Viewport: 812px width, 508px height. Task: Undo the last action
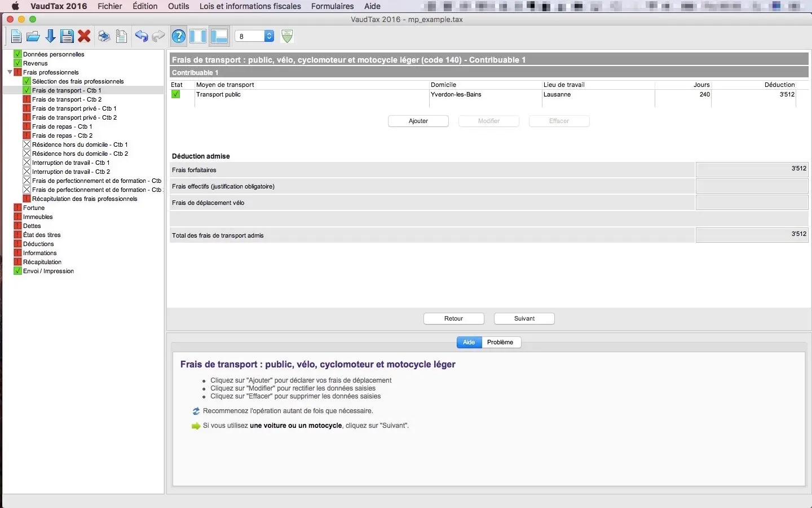point(142,37)
